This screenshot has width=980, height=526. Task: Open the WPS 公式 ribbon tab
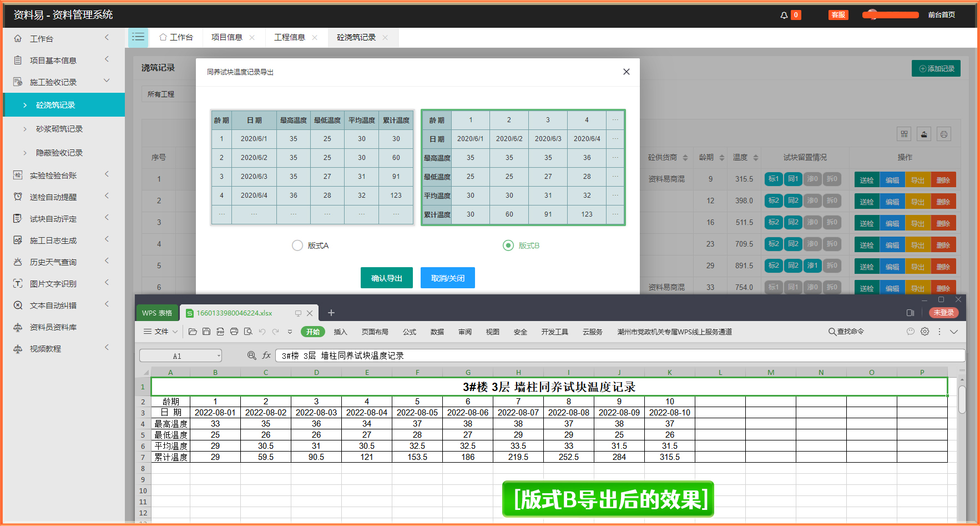[x=410, y=332]
